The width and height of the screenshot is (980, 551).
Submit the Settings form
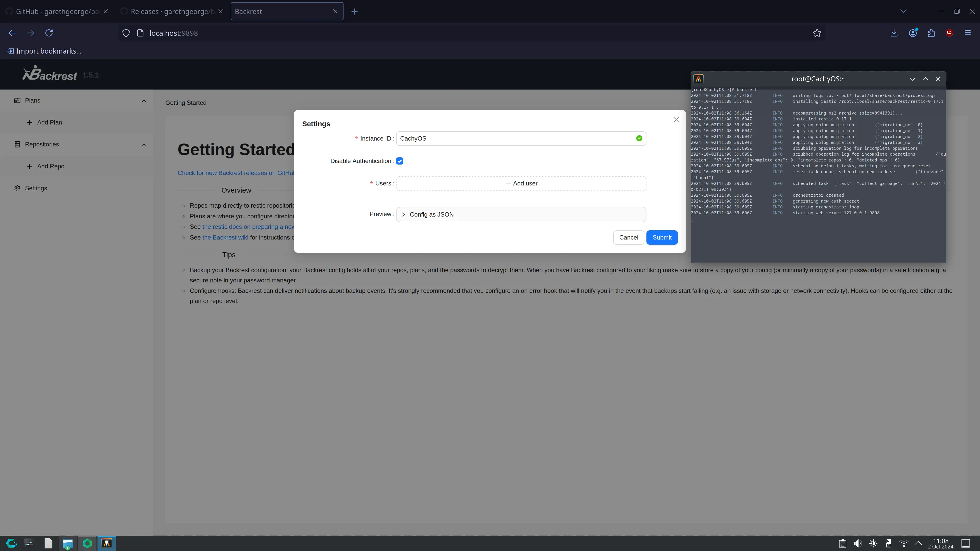point(662,237)
